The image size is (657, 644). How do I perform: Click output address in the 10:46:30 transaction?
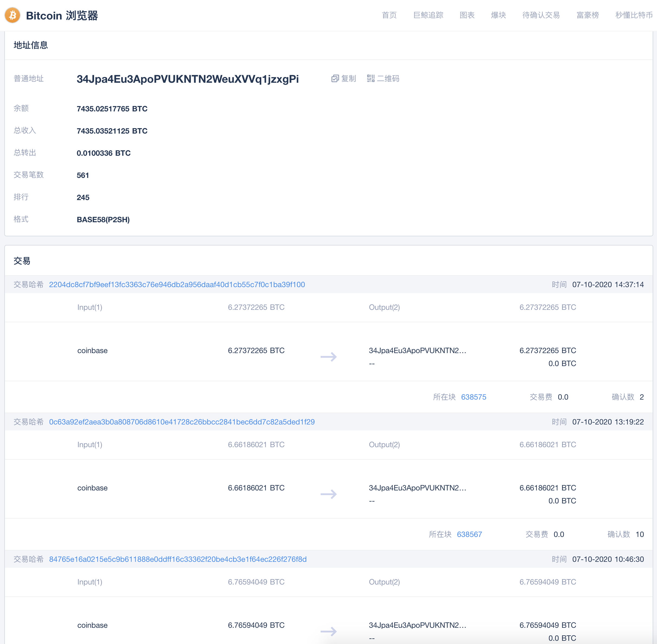coord(417,625)
